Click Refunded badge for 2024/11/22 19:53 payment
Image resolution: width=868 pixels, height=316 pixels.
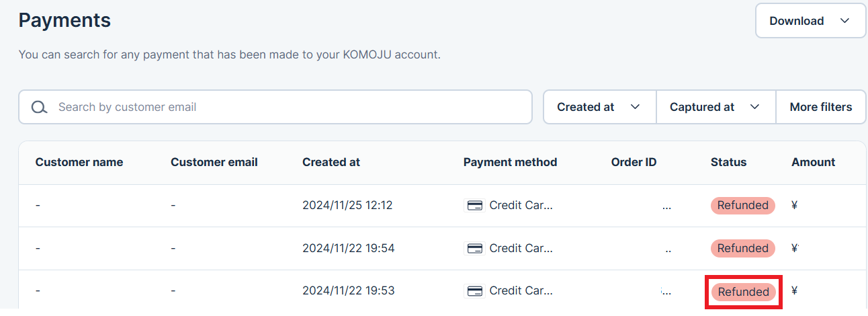pyautogui.click(x=743, y=292)
